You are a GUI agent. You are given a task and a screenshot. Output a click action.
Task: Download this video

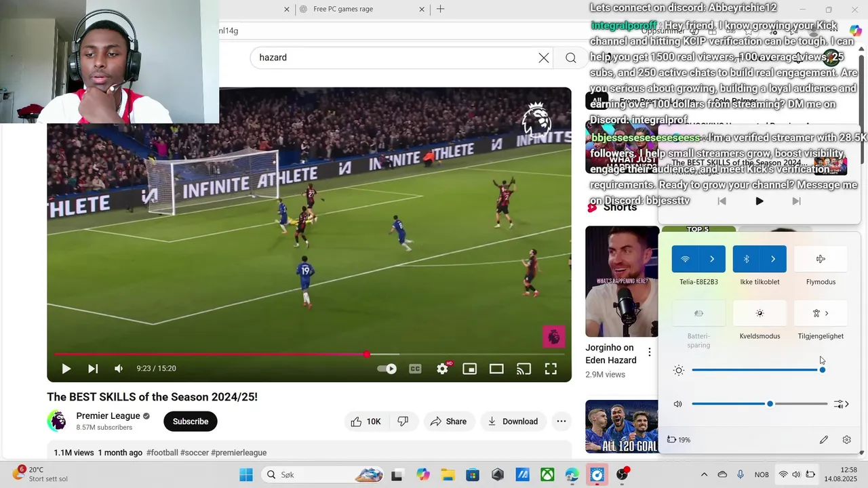513,422
